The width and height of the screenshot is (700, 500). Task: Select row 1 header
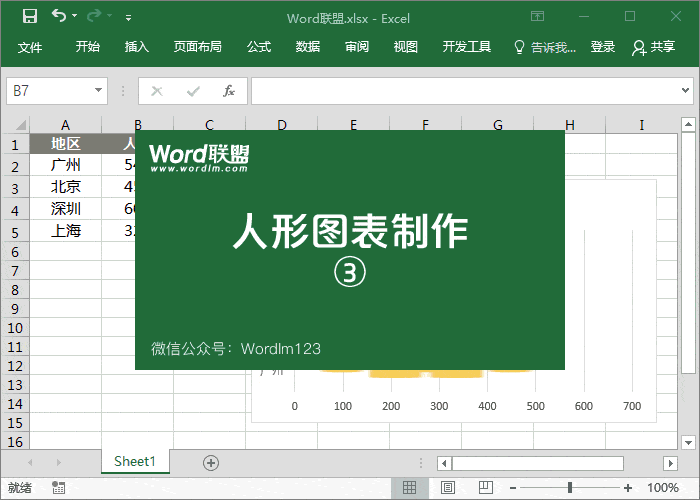[x=15, y=144]
